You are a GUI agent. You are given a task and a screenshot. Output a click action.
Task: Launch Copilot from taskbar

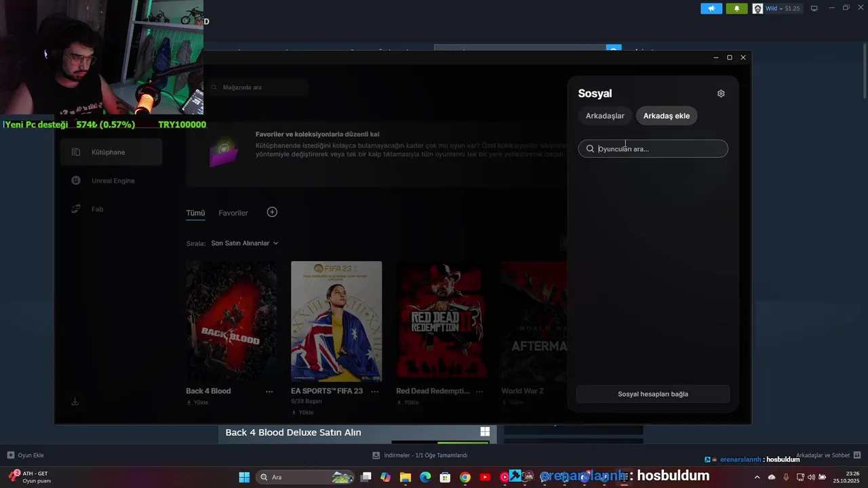[386, 477]
